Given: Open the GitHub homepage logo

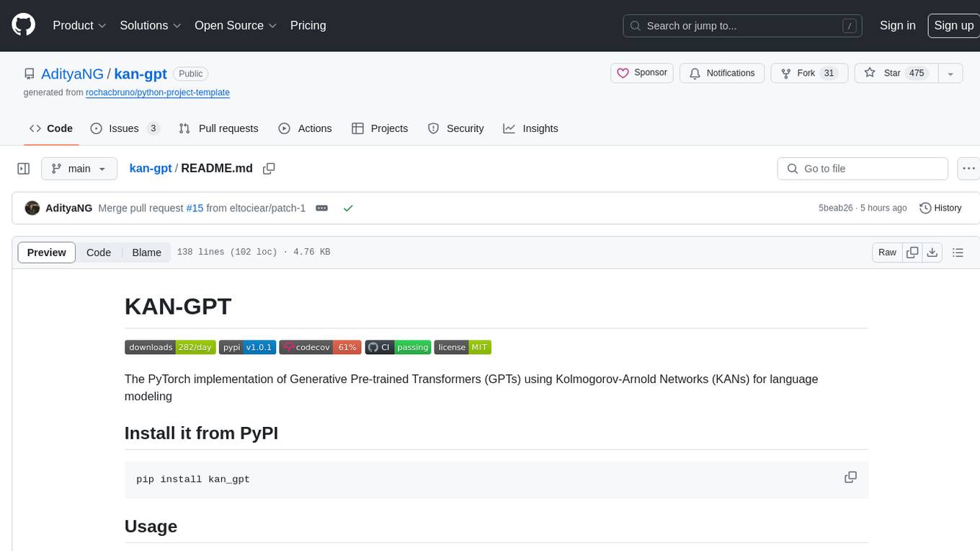Looking at the screenshot, I should (23, 25).
